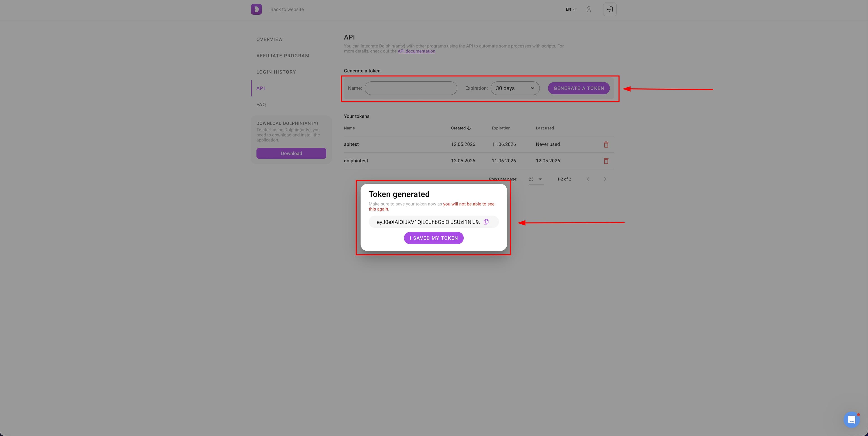The height and width of the screenshot is (436, 868).
Task: Click the generated token string field
Action: [x=428, y=222]
